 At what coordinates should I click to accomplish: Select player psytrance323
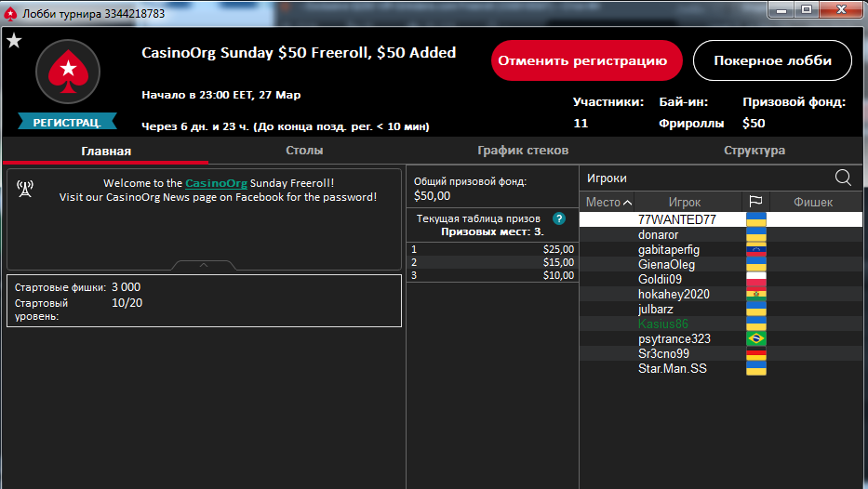721,338
